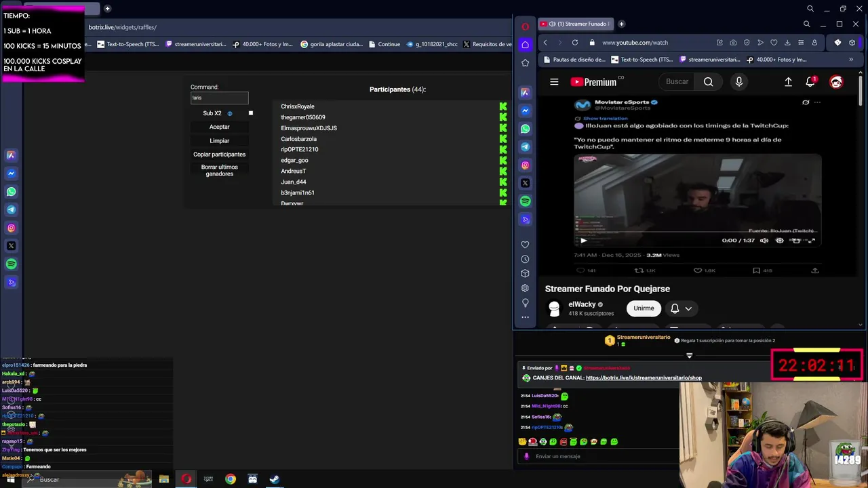Play the embedded tweet video

583,241
